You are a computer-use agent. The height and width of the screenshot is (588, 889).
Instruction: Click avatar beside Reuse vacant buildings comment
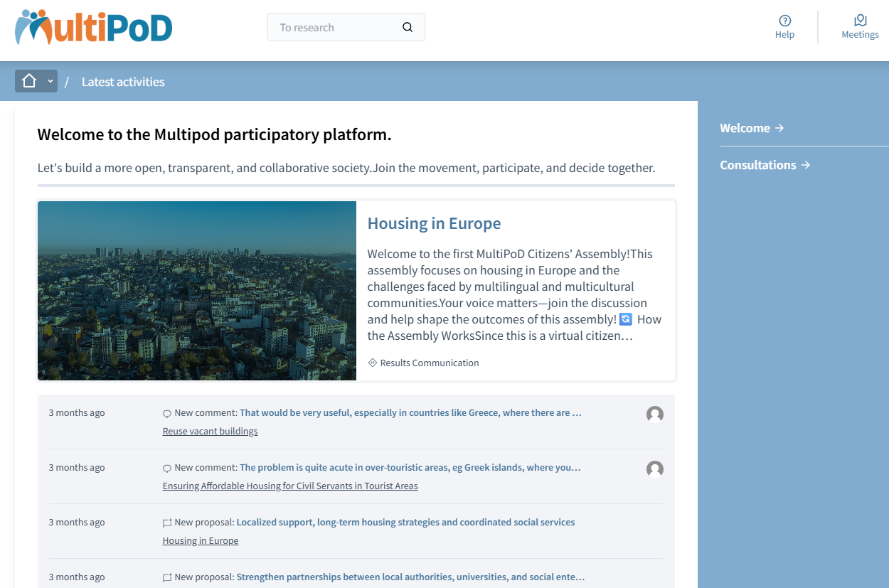pos(654,415)
